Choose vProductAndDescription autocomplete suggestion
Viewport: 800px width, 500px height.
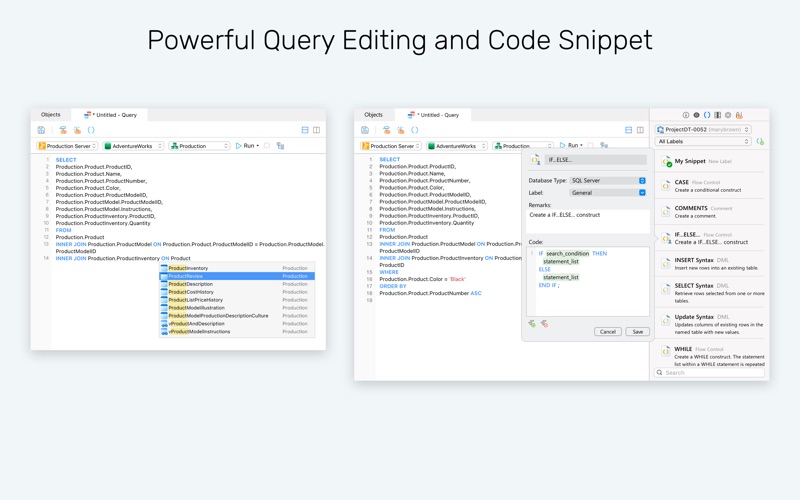(237, 323)
